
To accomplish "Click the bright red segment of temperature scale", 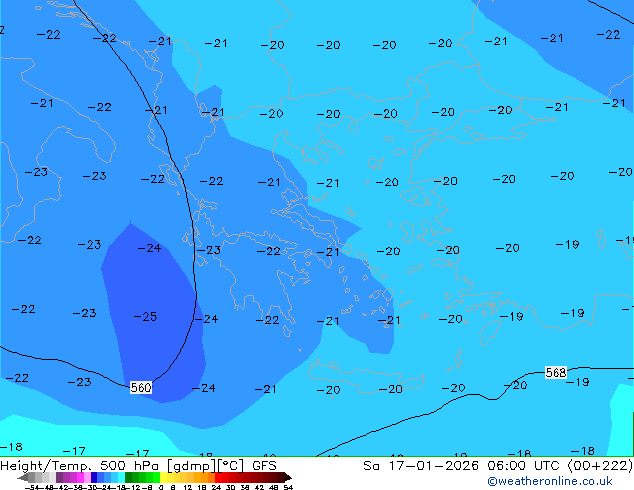I will point(218,477).
